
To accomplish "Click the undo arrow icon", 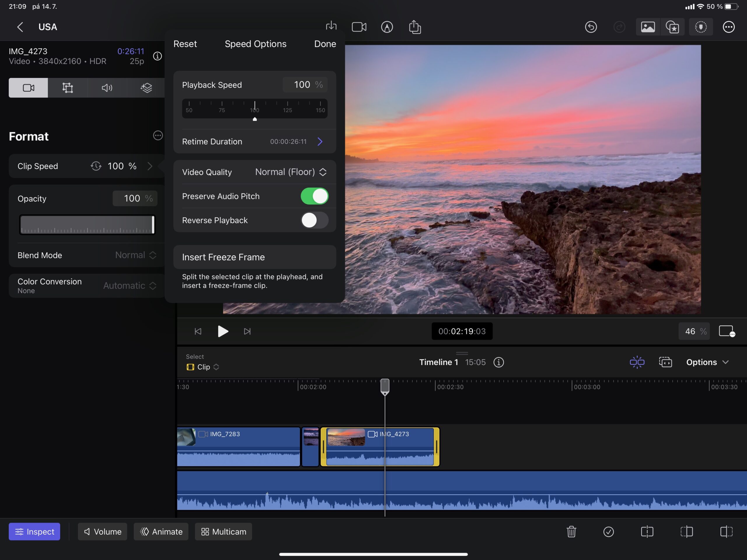I will click(591, 27).
